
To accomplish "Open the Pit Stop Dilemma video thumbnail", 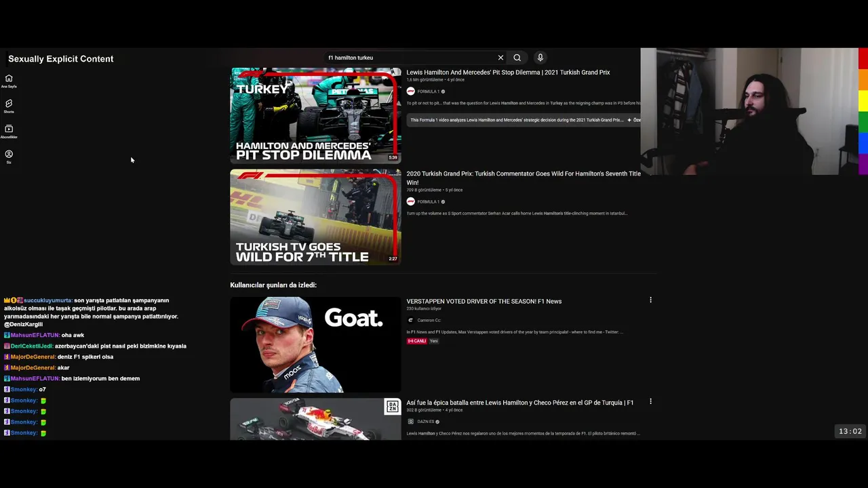I will (x=315, y=115).
